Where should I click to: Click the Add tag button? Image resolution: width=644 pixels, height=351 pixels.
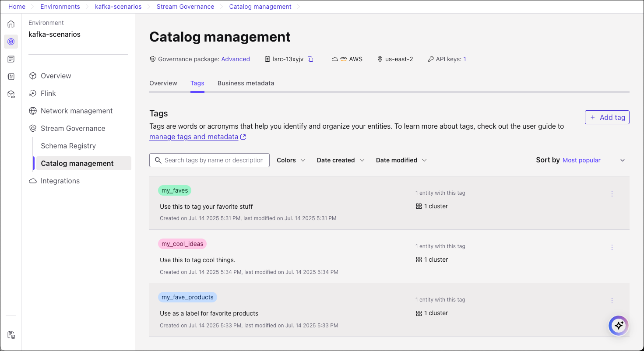tap(607, 117)
